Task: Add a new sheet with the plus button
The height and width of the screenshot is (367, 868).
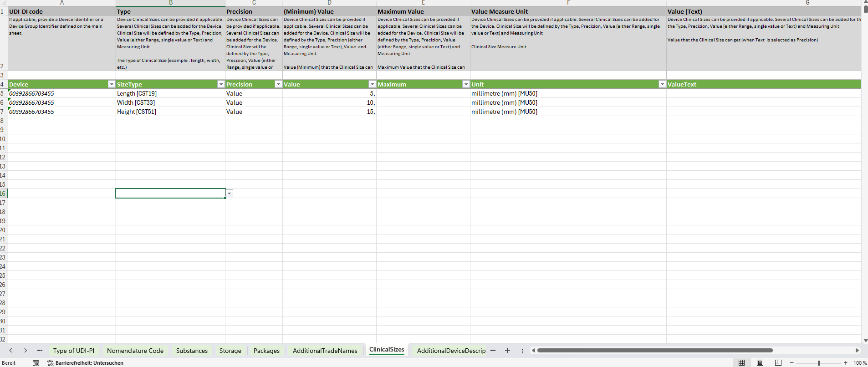Action: pos(507,351)
